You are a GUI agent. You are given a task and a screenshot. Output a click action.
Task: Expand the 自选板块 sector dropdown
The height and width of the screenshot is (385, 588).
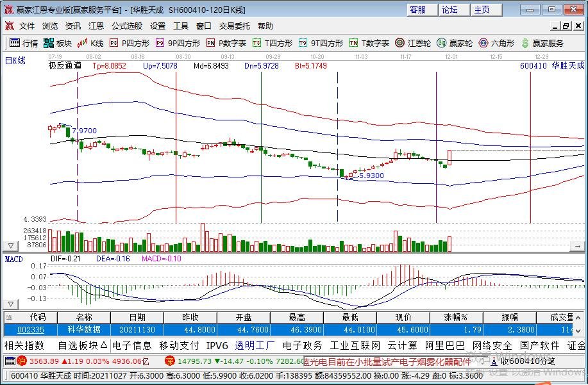(83, 345)
